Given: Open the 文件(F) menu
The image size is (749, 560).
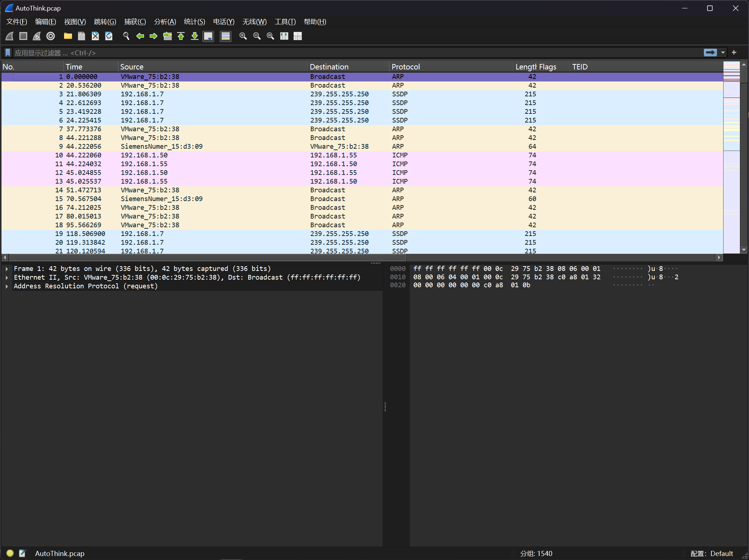Looking at the screenshot, I should pyautogui.click(x=17, y=22).
